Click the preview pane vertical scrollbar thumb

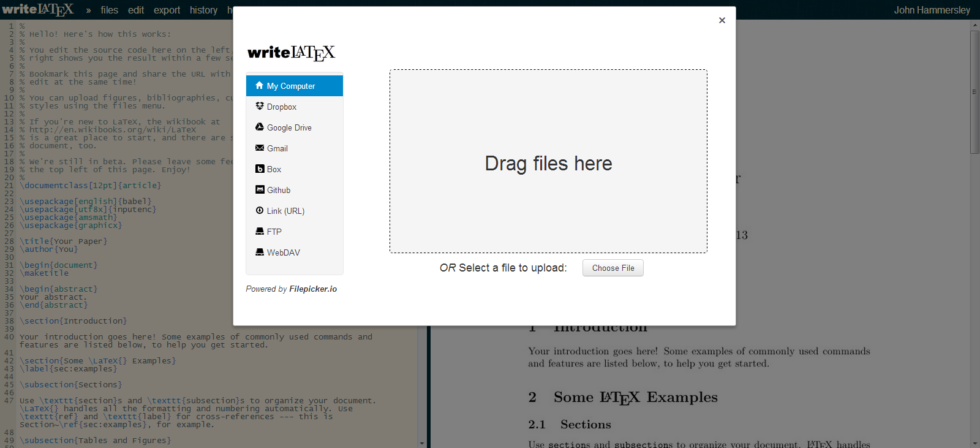pyautogui.click(x=974, y=92)
